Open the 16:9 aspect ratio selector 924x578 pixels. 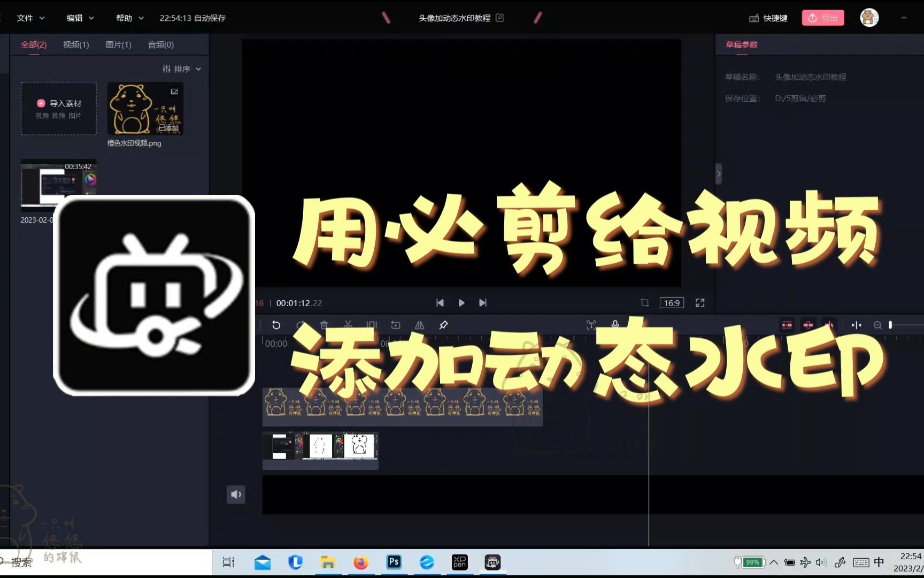[672, 303]
